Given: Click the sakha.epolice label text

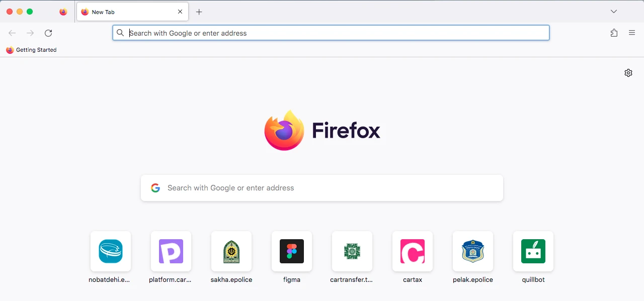Looking at the screenshot, I should coord(231,280).
